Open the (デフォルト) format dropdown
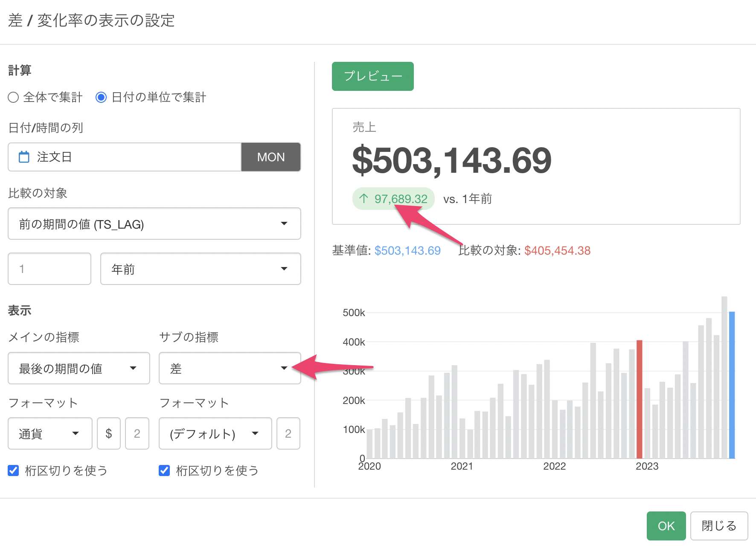 (215, 433)
